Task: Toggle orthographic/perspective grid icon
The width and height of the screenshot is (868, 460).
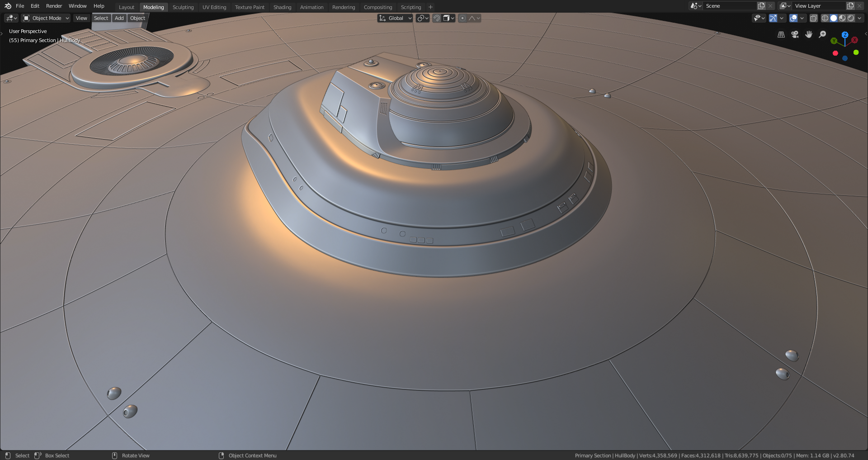Action: (x=781, y=34)
